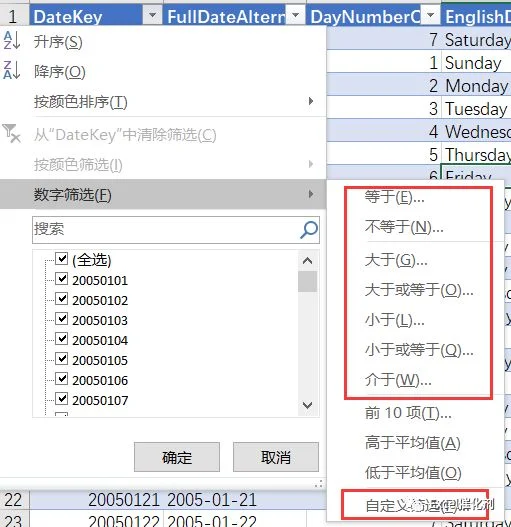Uncheck the 20050106 checkbox
This screenshot has width=511, height=527.
point(62,378)
